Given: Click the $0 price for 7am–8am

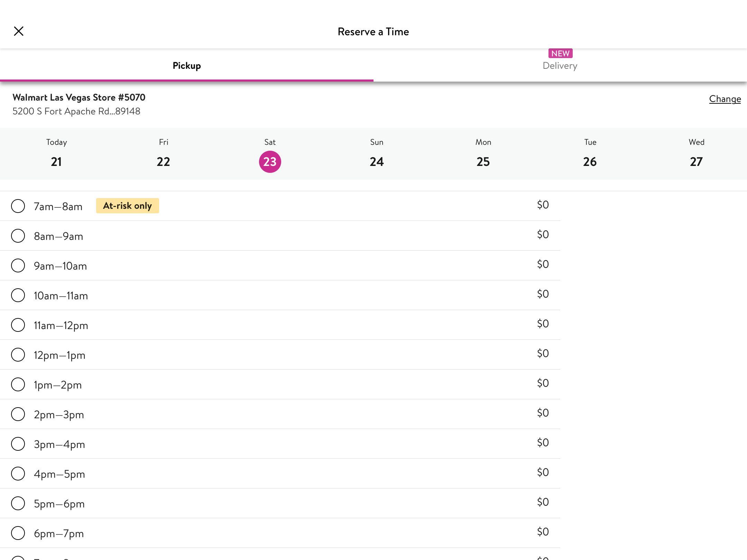Looking at the screenshot, I should pos(543,205).
